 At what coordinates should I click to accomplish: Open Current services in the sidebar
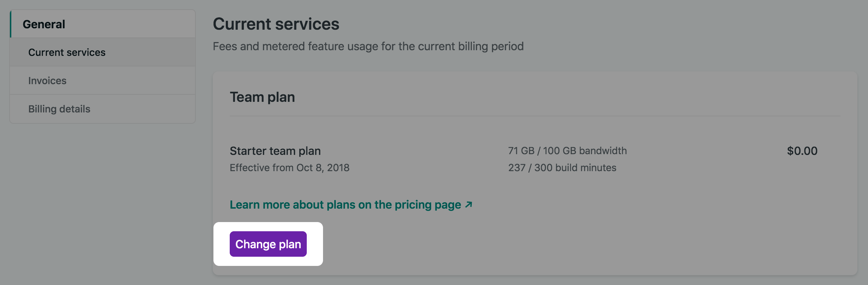point(67,52)
